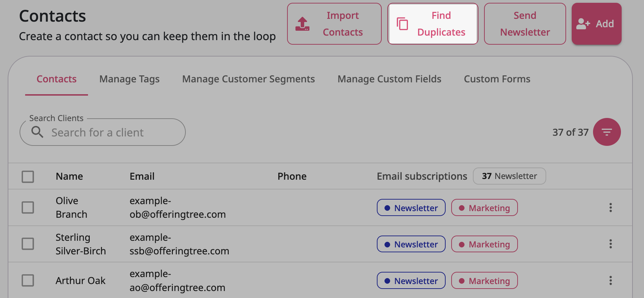
Task: Click the Email column header
Action: 142,176
